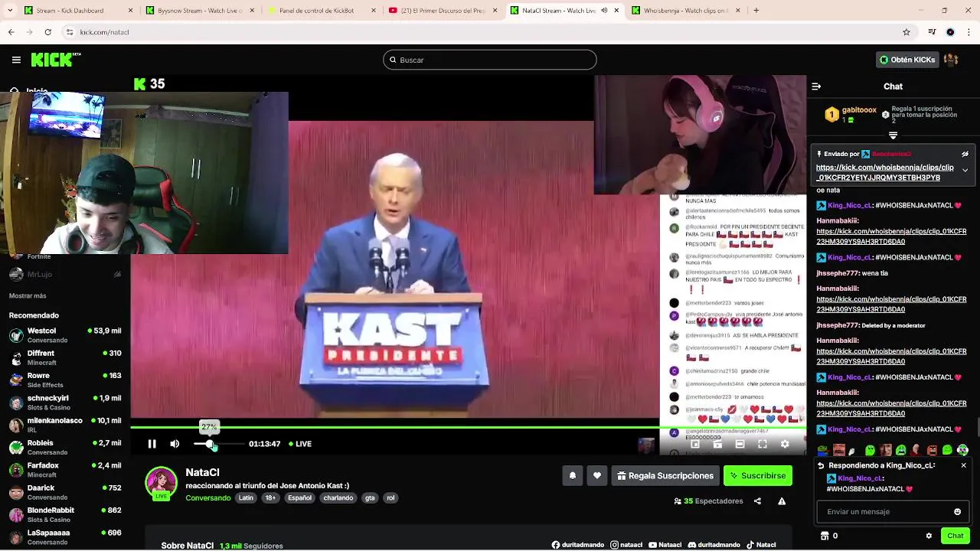
Task: Pause the live stream
Action: [152, 444]
